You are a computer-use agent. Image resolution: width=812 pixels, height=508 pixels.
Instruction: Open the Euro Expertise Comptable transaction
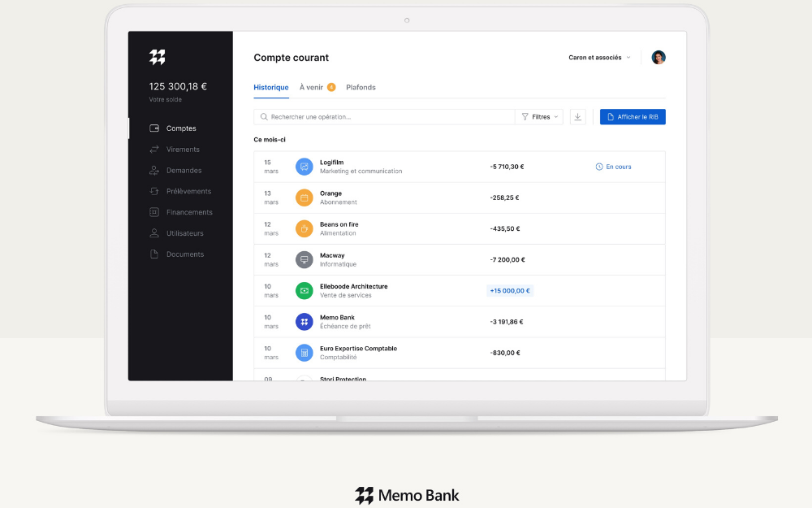[x=460, y=353]
